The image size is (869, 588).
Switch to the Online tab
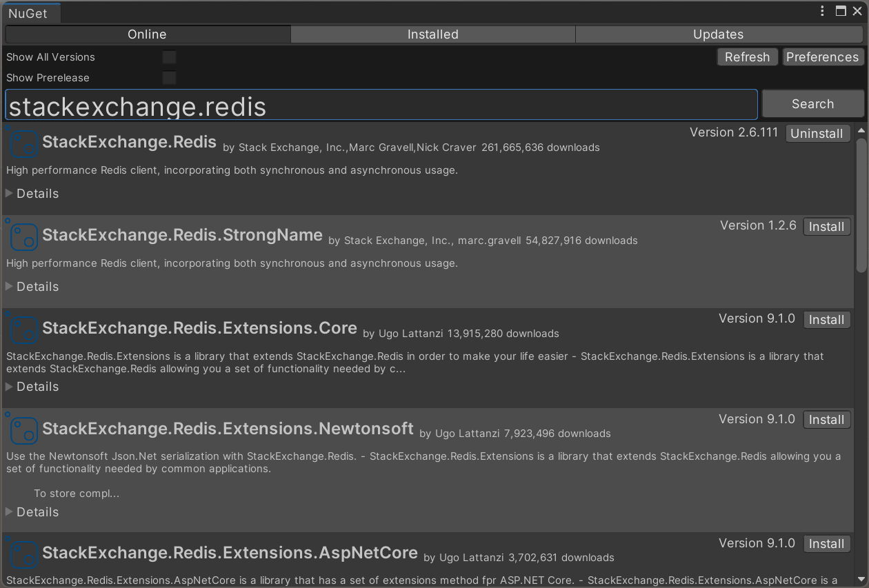tap(147, 34)
